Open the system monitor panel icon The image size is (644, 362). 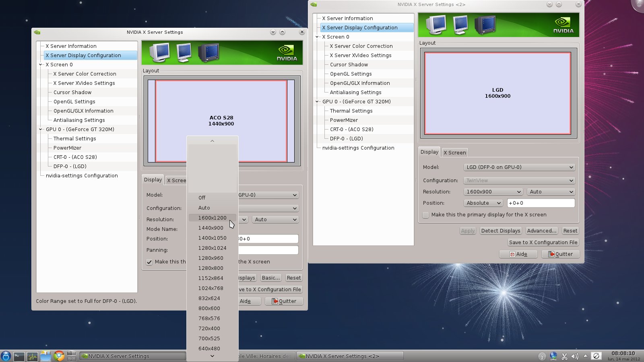(x=32, y=356)
